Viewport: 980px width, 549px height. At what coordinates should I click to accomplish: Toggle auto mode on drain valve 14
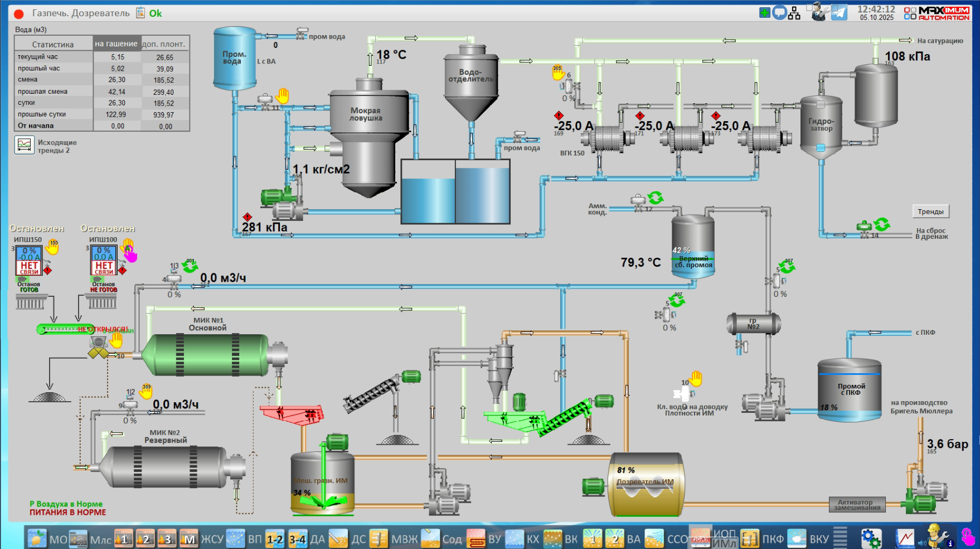tap(882, 224)
